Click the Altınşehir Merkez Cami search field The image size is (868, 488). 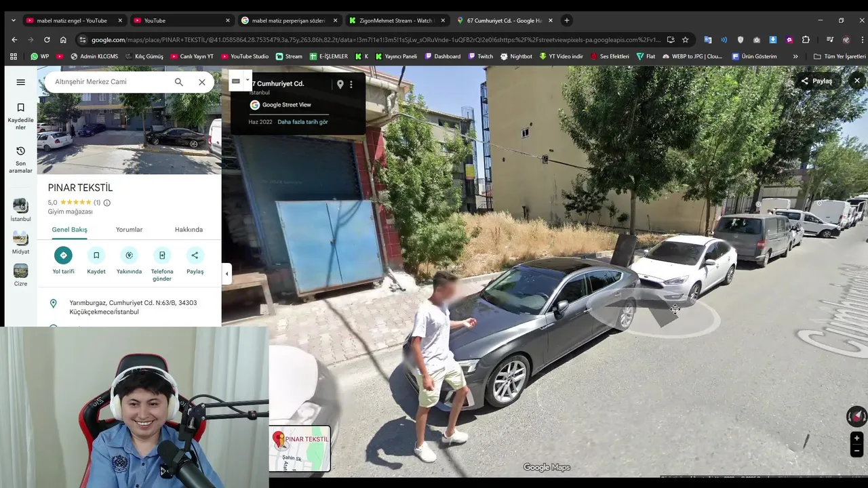(108, 82)
